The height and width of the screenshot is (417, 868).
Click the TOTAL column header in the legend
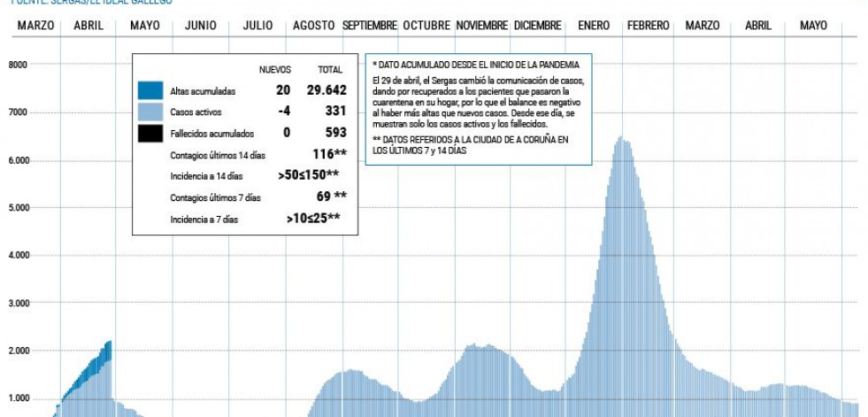(330, 70)
